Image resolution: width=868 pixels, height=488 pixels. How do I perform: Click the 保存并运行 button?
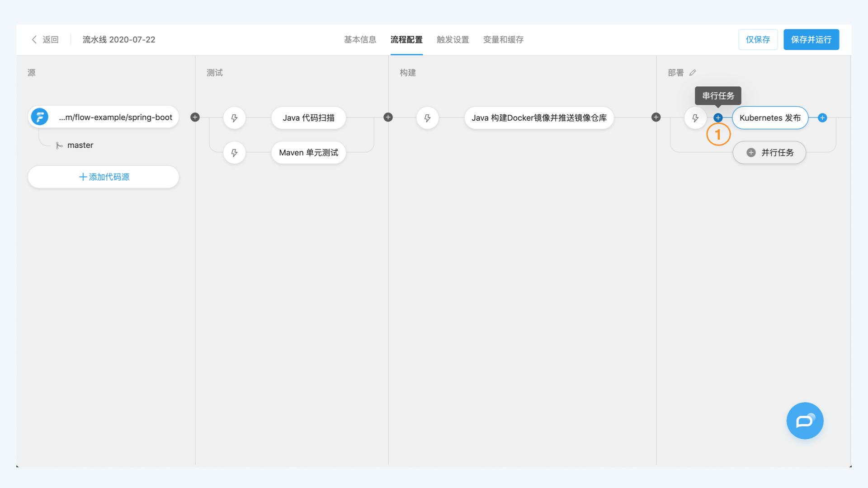tap(811, 40)
